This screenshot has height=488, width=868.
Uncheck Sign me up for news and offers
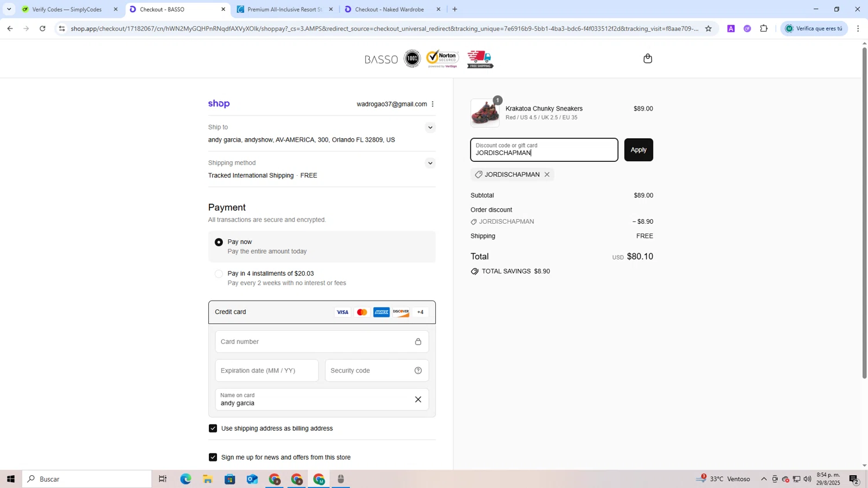pos(213,457)
